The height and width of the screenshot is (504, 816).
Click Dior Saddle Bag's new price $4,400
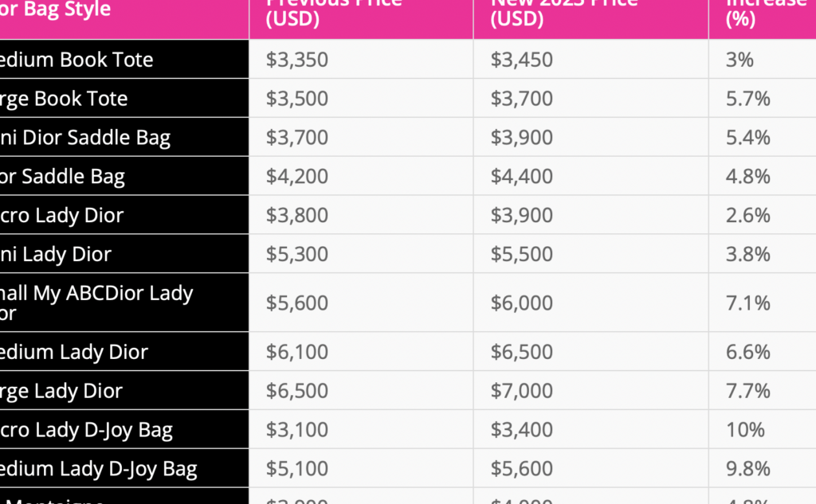coord(522,176)
